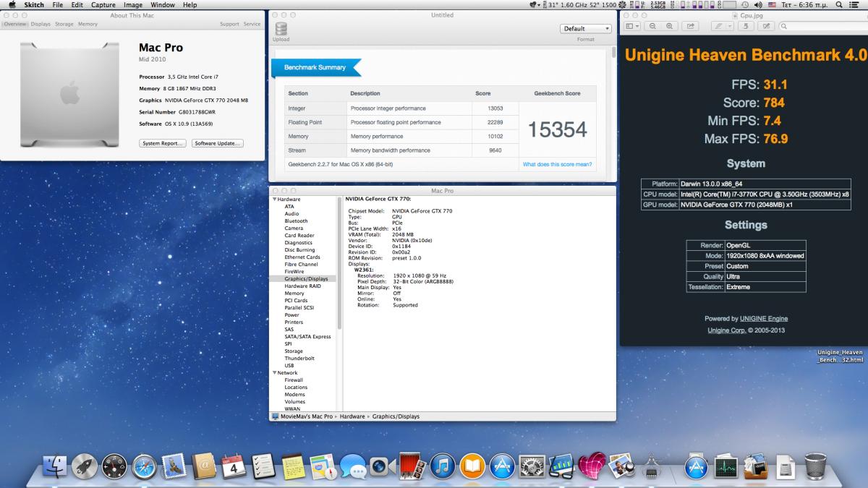Switch to the Displays tab in About This Mac
Screen dimensions: 868x488
[x=41, y=24]
